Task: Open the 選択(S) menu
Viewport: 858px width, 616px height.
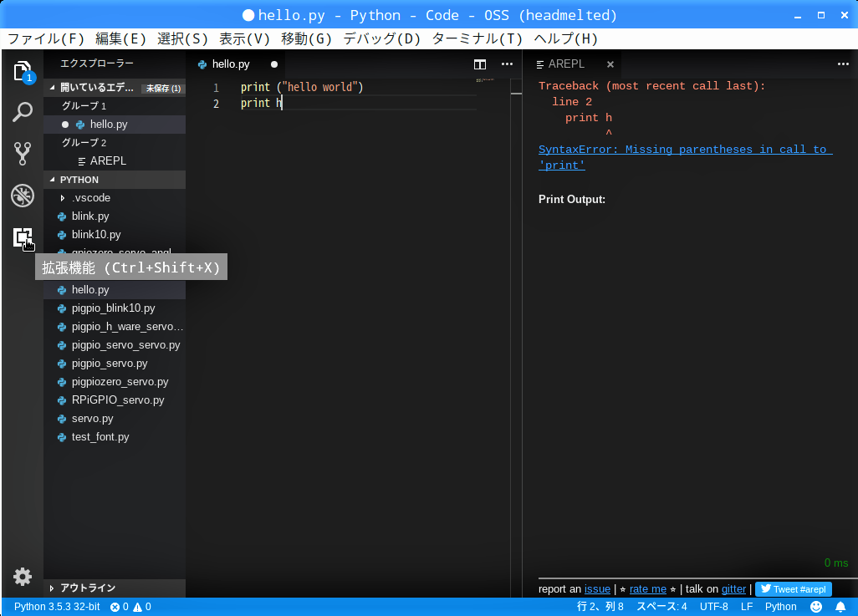Action: click(x=183, y=38)
